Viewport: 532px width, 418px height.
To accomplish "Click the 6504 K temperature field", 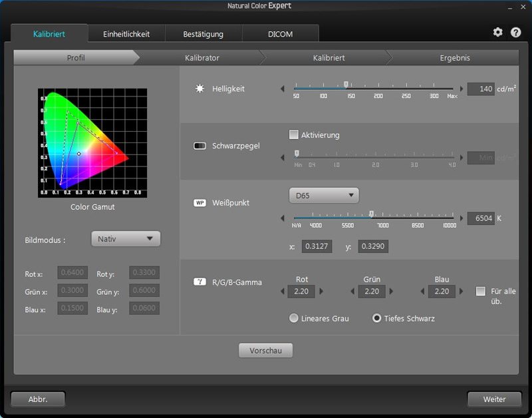I will tap(481, 218).
